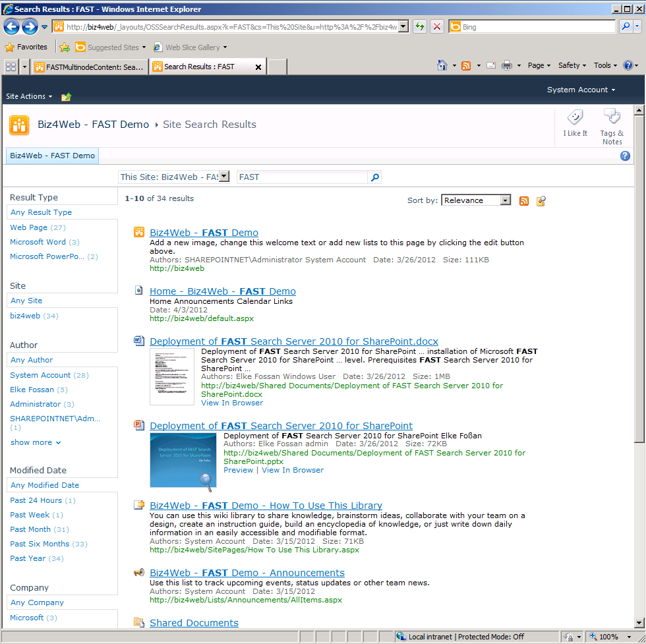
Task: Click the docx document preview thumbnail
Action: click(172, 376)
